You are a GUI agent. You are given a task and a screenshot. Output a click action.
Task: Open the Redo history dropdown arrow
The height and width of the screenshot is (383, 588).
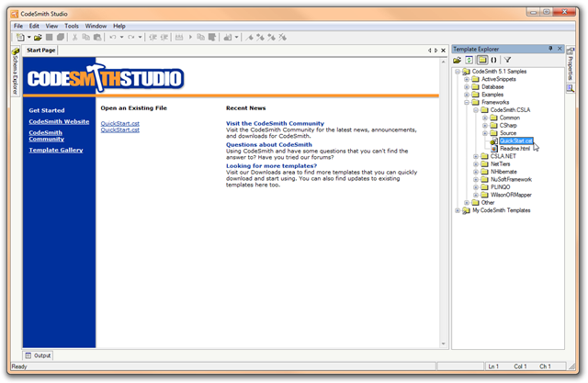tap(140, 37)
